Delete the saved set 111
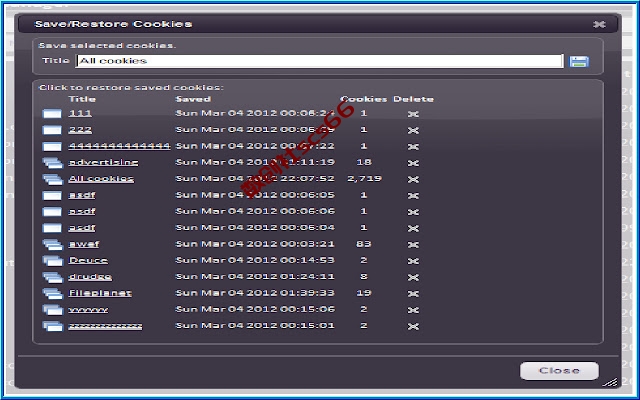640x400 pixels. 413,114
